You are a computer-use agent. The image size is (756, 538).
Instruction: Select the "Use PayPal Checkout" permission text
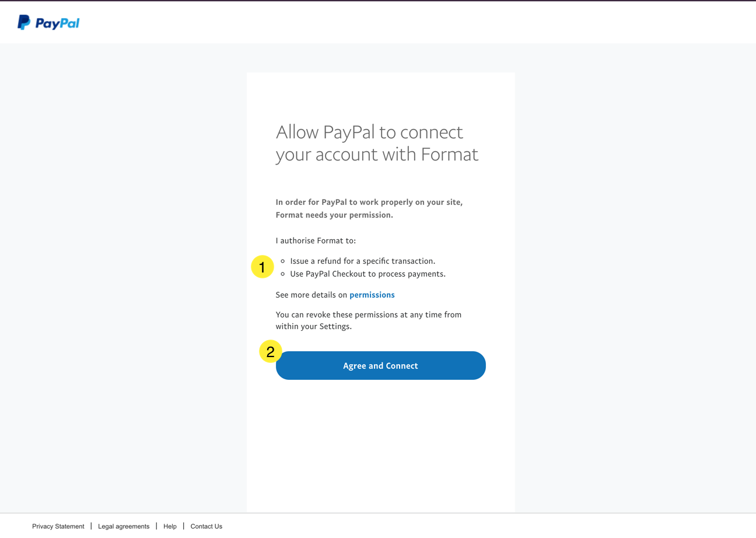tap(367, 274)
